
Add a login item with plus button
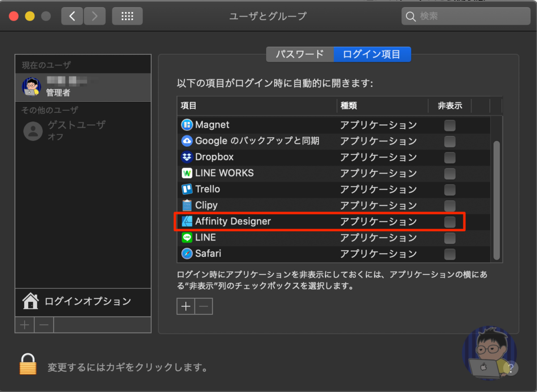pos(186,306)
